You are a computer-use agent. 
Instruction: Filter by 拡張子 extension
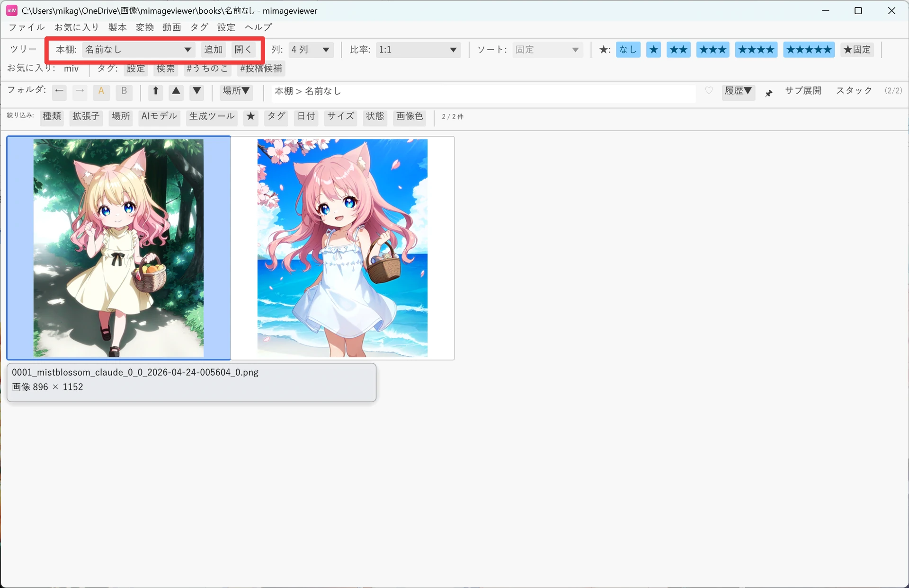point(86,116)
